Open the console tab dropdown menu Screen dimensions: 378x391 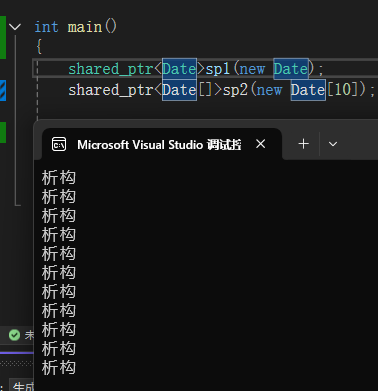333,144
